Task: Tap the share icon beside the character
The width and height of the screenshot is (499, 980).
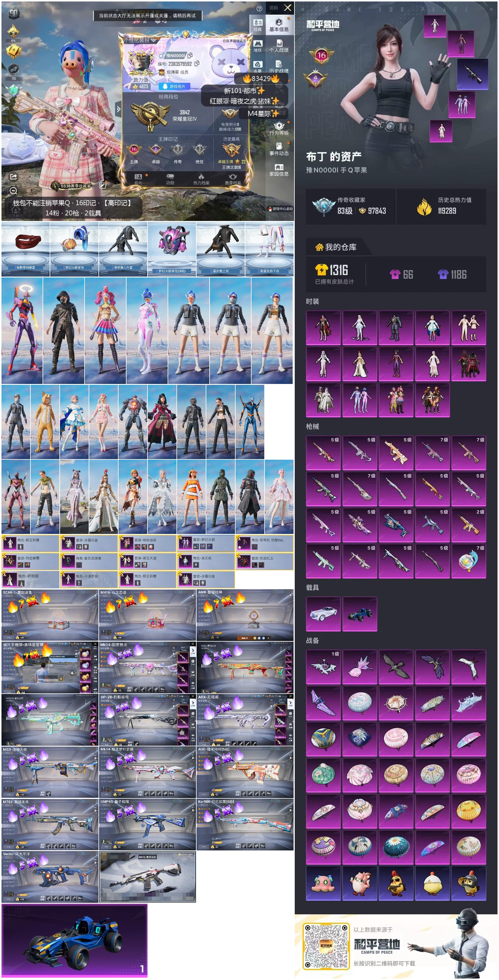Action: 13,177
